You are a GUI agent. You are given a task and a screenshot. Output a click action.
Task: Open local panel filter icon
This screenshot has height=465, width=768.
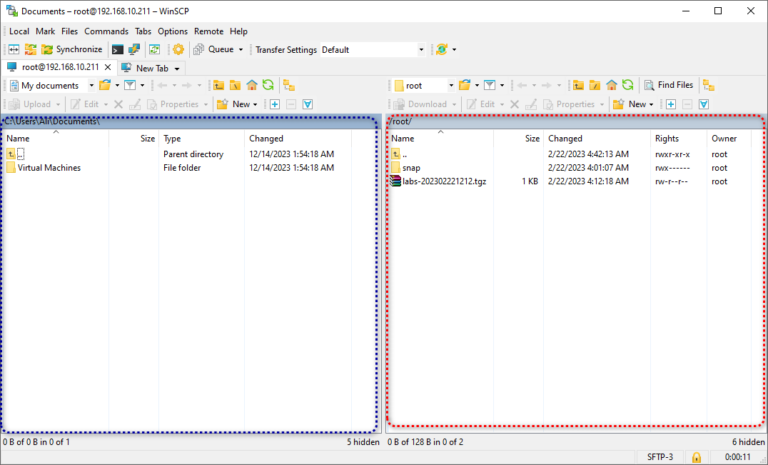point(129,86)
